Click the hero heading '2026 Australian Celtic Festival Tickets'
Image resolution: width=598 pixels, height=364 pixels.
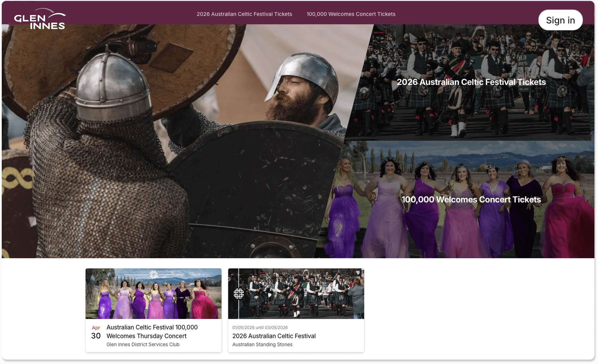click(471, 82)
